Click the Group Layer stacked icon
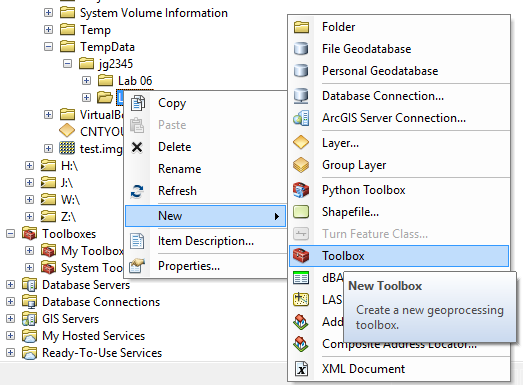Screen dimensions: 523x385 (301, 165)
